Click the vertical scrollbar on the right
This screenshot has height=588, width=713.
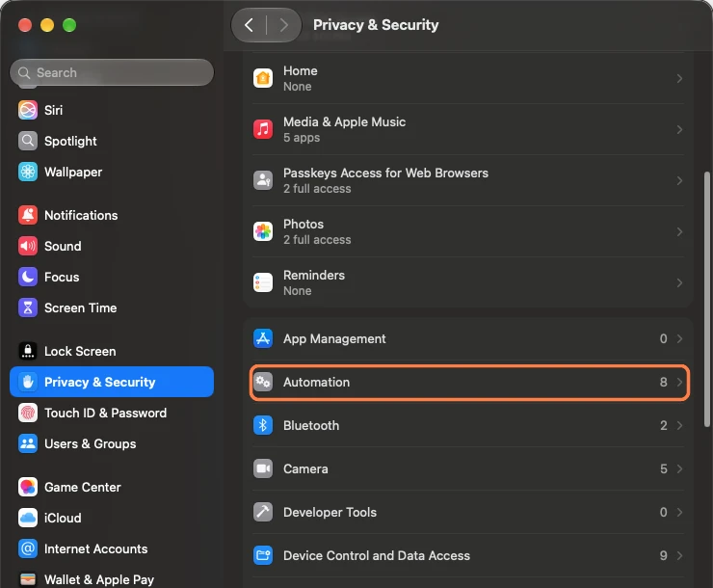coord(706,299)
